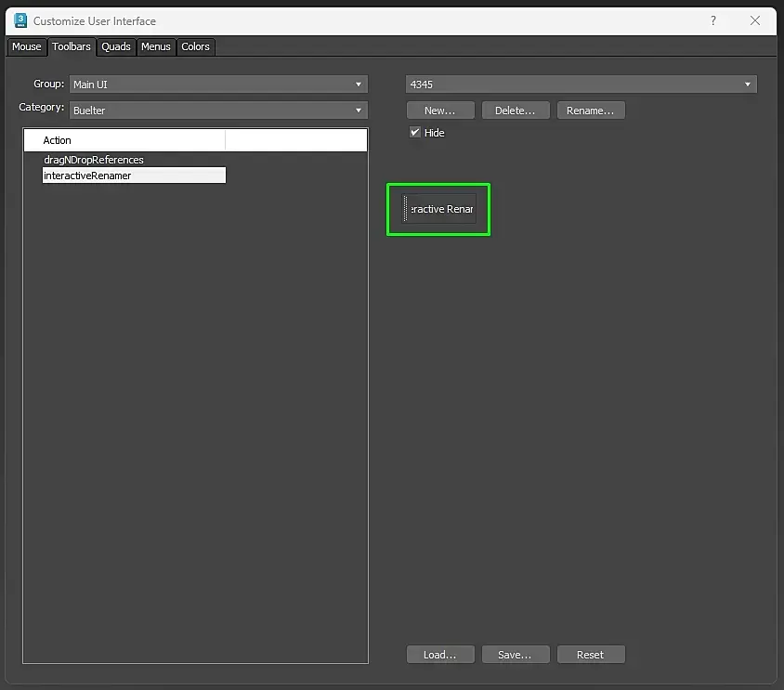Open the Category dropdown showing Buelter
The height and width of the screenshot is (690, 784).
coord(218,110)
